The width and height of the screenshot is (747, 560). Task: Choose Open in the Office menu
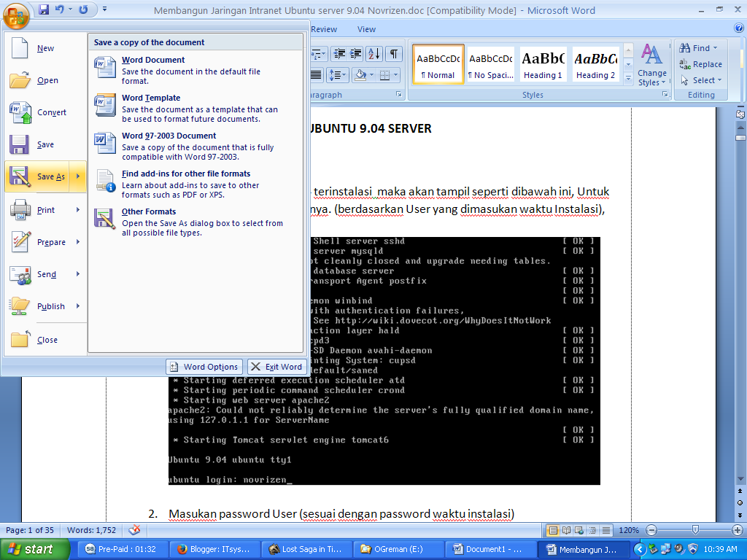click(46, 80)
